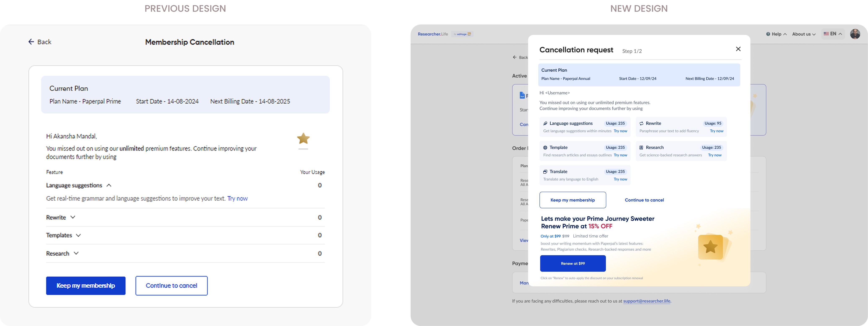Image resolution: width=868 pixels, height=326 pixels.
Task: Click the Rewrite arrows icon
Action: pos(642,124)
